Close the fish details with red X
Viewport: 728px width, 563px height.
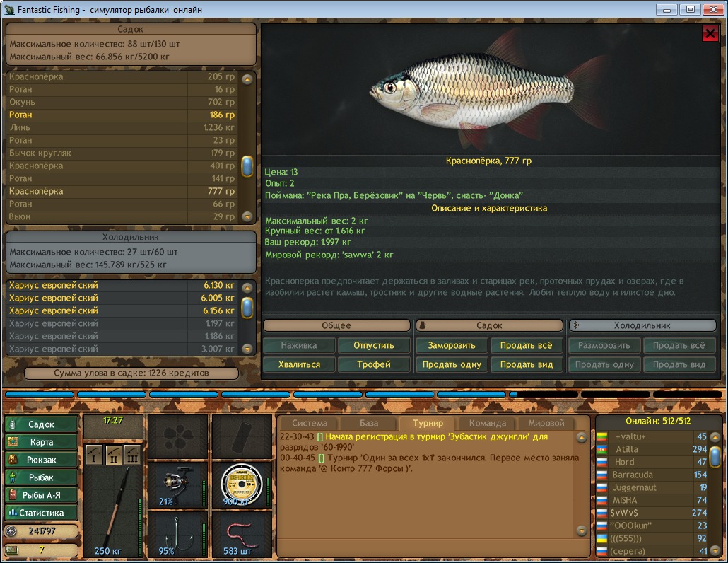coord(710,34)
